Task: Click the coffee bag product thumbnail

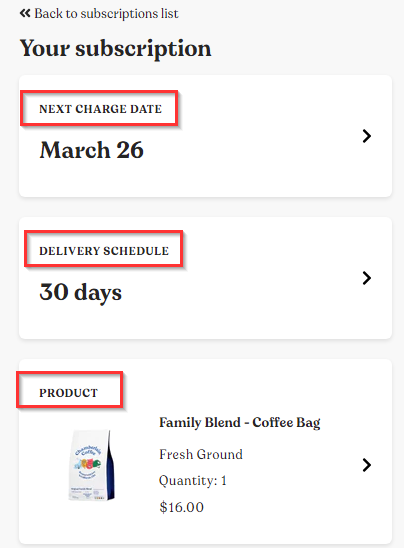Action: tap(92, 465)
